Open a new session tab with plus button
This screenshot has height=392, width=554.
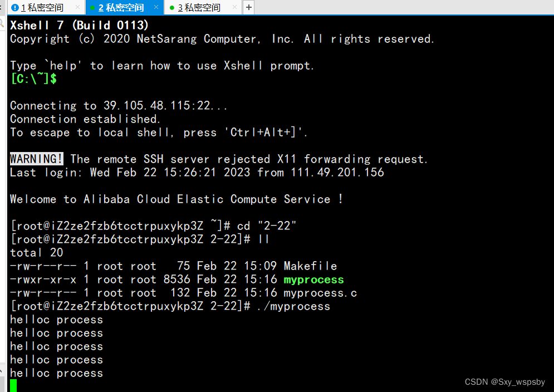click(x=248, y=8)
